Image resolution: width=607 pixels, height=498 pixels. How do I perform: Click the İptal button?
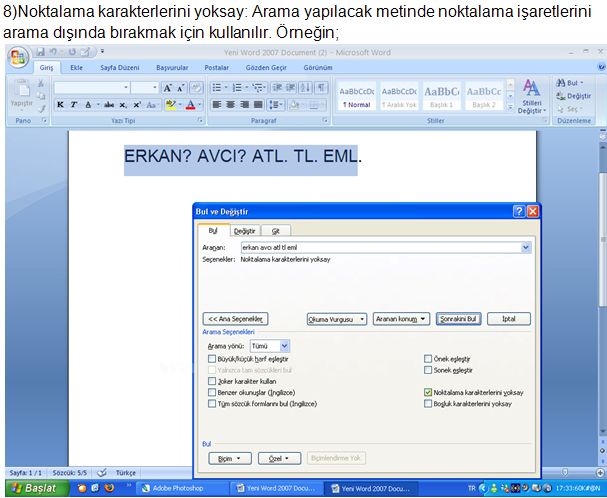(508, 319)
